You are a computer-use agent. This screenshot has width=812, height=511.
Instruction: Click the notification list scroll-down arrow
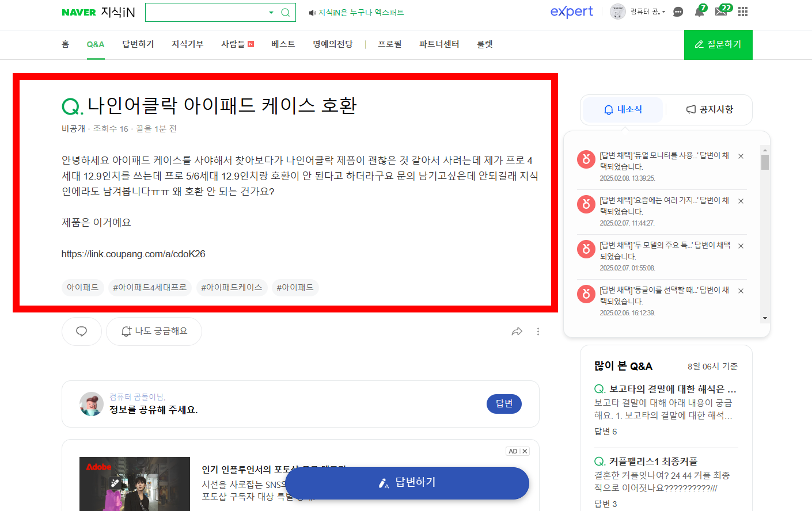(765, 318)
